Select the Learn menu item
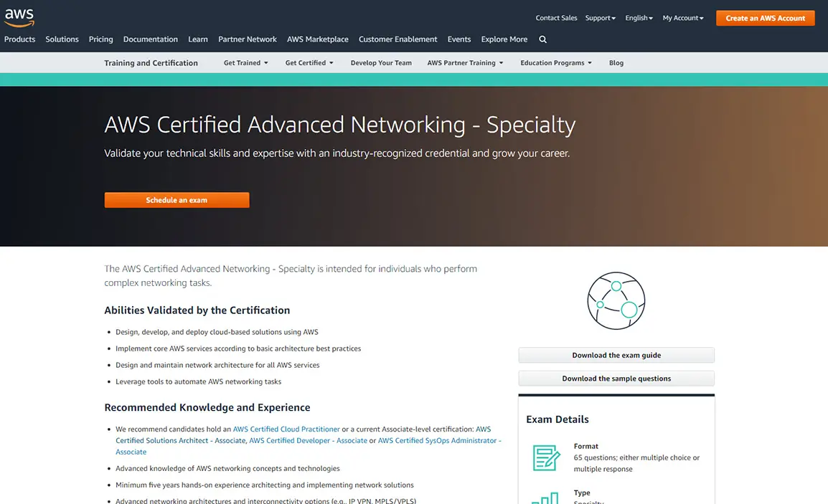Viewport: 828px width, 504px height. pyautogui.click(x=198, y=39)
